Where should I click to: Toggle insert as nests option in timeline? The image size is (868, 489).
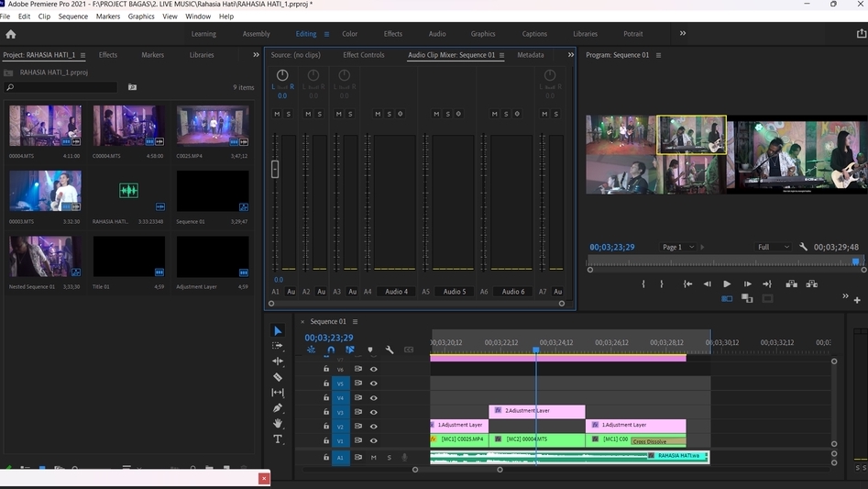tap(311, 350)
